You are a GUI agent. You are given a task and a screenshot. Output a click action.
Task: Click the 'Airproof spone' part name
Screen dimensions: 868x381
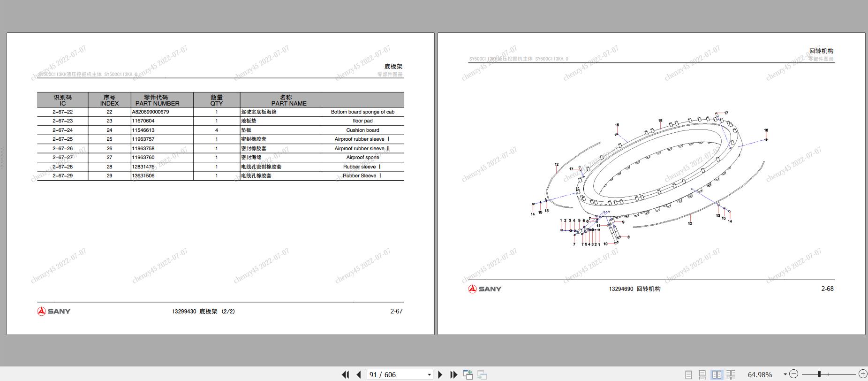click(x=362, y=157)
